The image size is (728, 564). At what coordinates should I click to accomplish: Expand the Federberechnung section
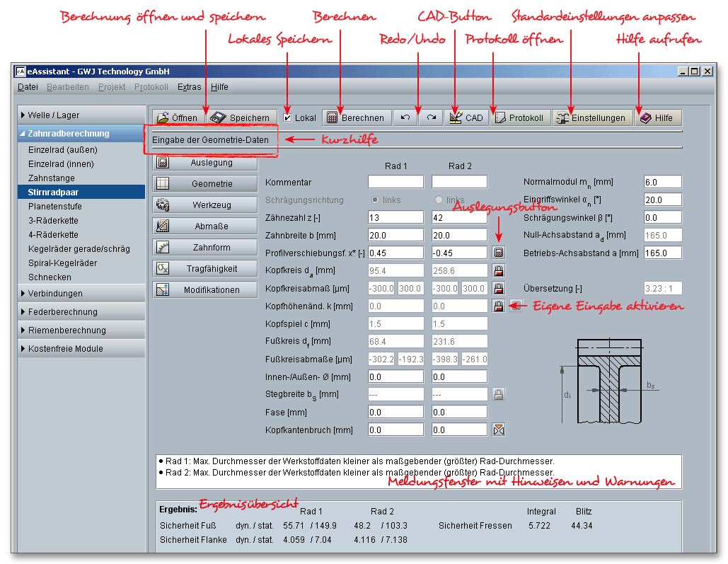point(81,312)
